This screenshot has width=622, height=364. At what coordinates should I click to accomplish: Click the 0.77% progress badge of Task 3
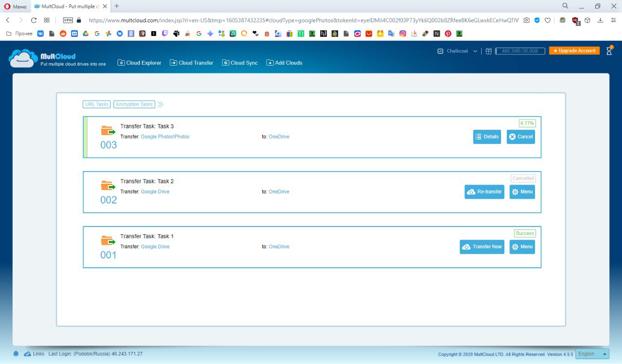[527, 123]
